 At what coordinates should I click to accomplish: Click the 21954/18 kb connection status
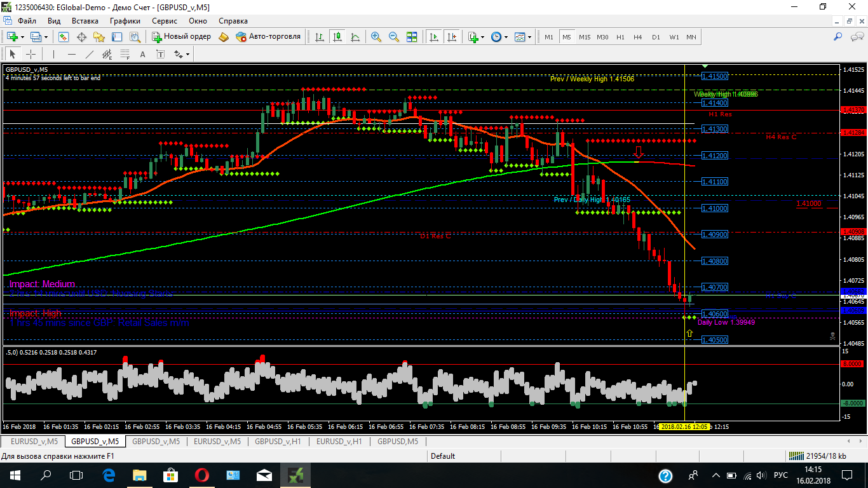point(817,456)
